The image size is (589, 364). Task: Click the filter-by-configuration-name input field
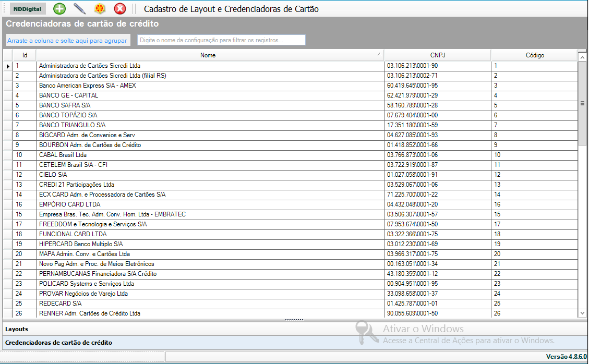coord(221,40)
